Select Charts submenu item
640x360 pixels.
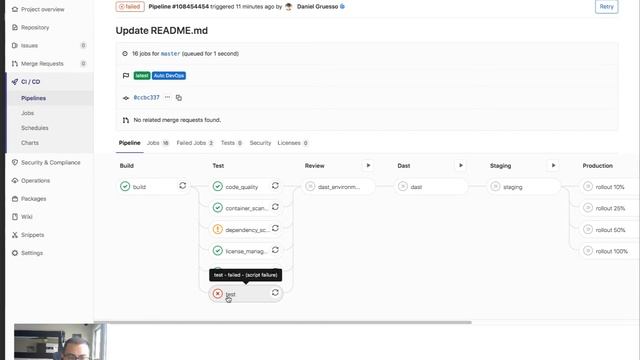tap(30, 143)
